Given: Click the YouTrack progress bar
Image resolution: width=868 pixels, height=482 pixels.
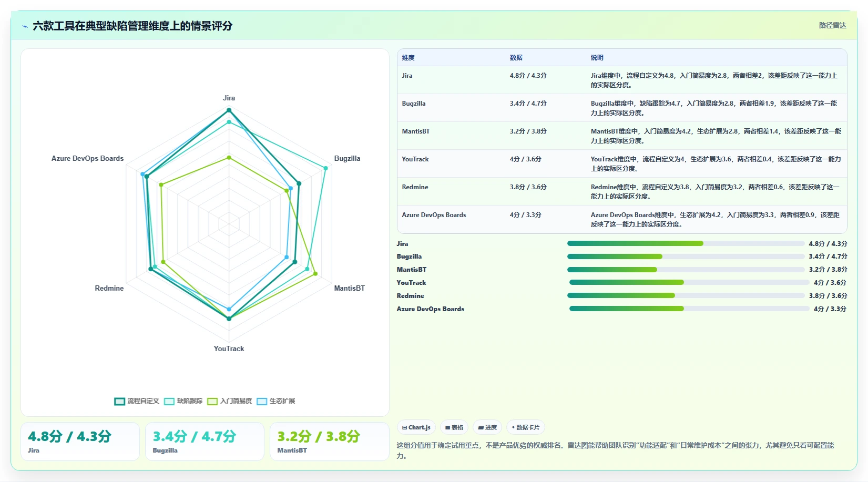Looking at the screenshot, I should 689,282.
